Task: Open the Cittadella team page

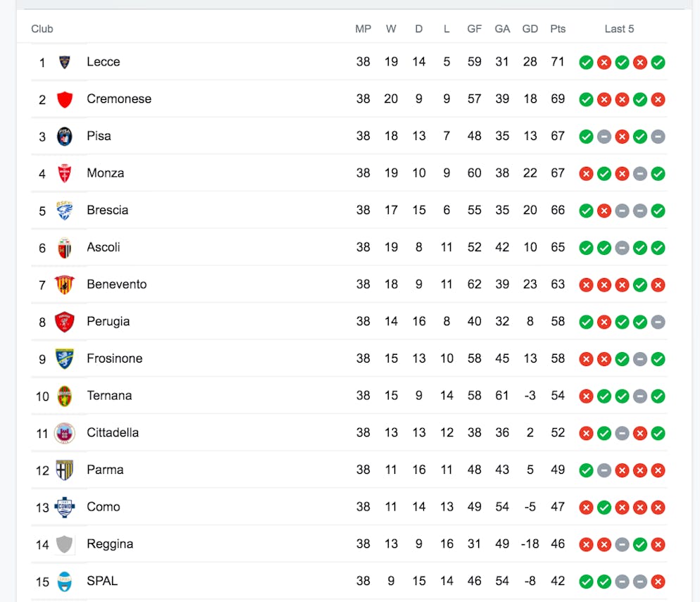Action: 113,432
